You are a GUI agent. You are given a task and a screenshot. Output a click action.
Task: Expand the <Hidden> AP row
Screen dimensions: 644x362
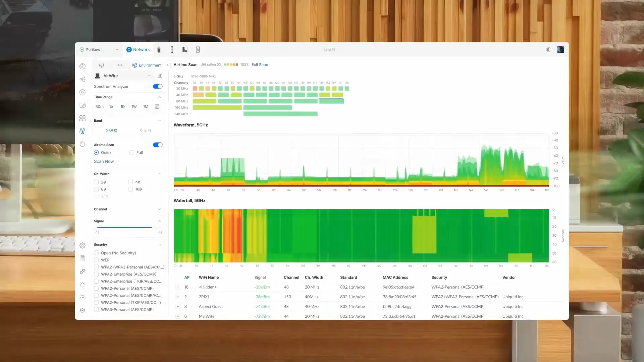(x=178, y=287)
